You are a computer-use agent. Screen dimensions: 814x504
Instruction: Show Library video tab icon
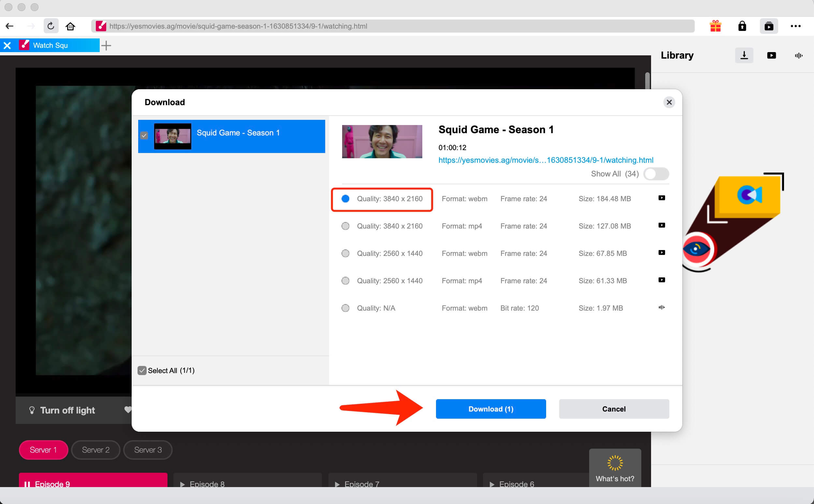click(x=771, y=55)
